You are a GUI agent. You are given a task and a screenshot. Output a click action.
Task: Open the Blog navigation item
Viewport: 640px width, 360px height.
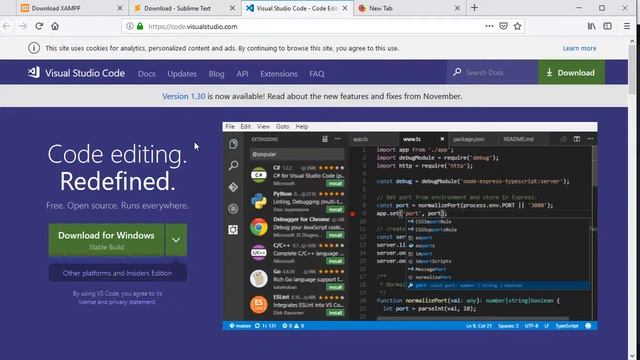tap(216, 74)
